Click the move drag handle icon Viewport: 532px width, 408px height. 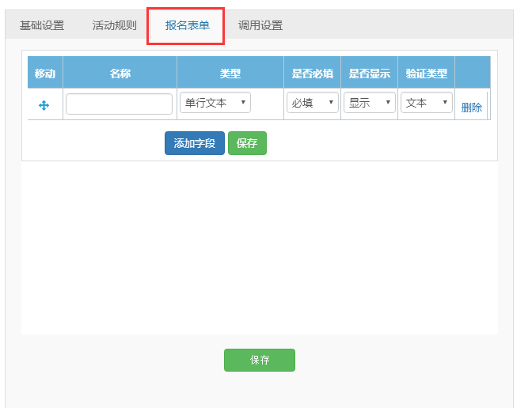tap(44, 105)
